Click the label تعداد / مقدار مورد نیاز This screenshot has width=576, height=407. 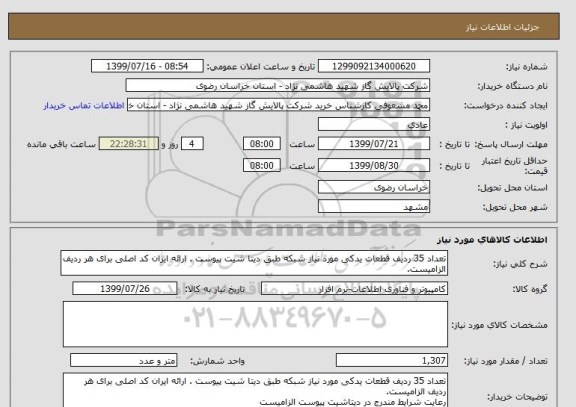coord(505,361)
